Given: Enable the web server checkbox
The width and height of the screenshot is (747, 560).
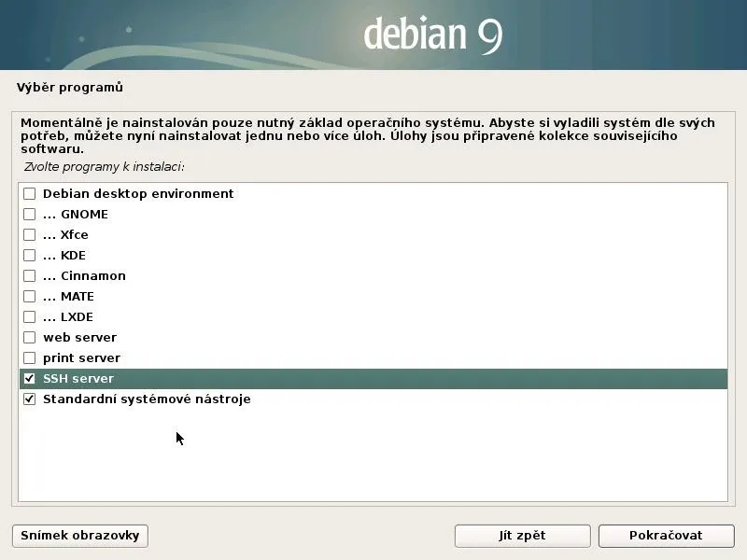Looking at the screenshot, I should (30, 337).
